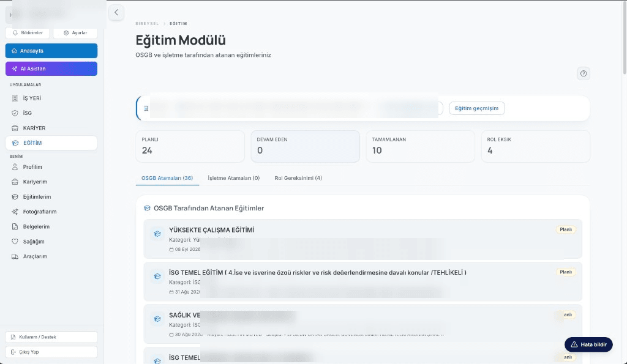Screen dimensions: 627x364
Task: Click the AI Asistan sparkle icon
Action: click(15, 69)
